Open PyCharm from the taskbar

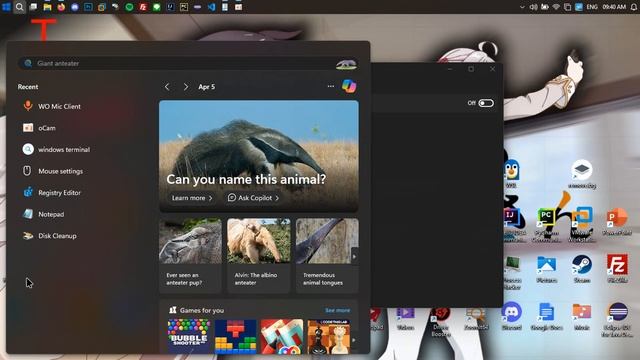coord(184,7)
